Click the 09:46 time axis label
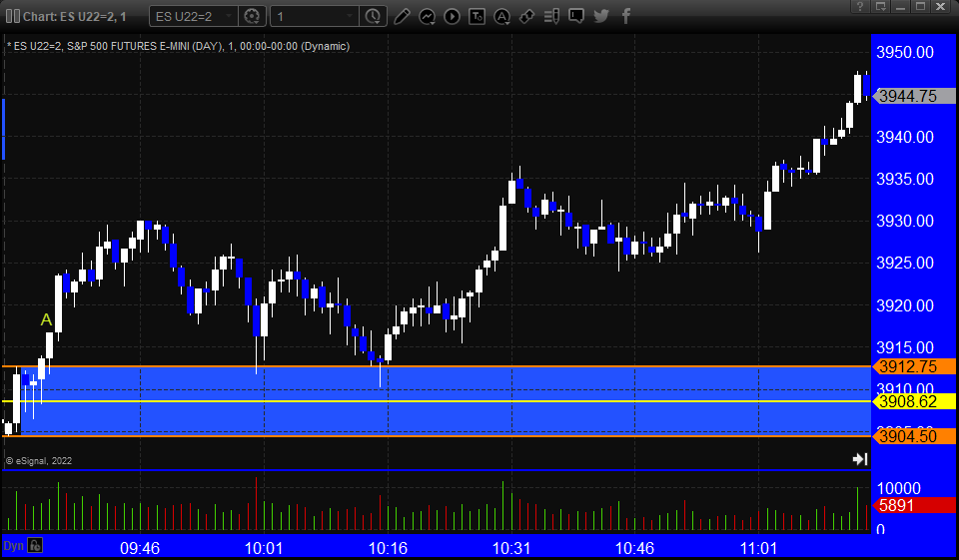 140,548
